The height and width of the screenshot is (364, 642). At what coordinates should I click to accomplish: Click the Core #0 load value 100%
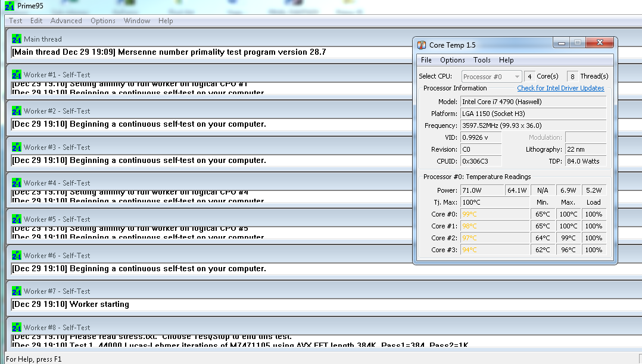[x=594, y=214]
